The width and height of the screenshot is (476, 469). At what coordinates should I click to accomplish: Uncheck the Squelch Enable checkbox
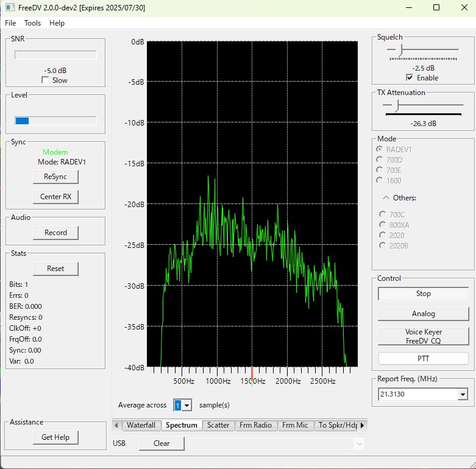pos(409,78)
